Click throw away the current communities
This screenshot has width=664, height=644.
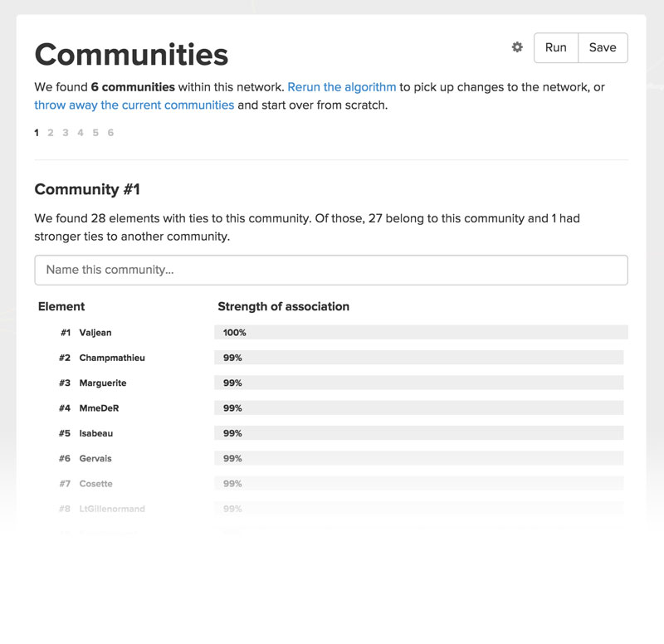[x=133, y=105]
